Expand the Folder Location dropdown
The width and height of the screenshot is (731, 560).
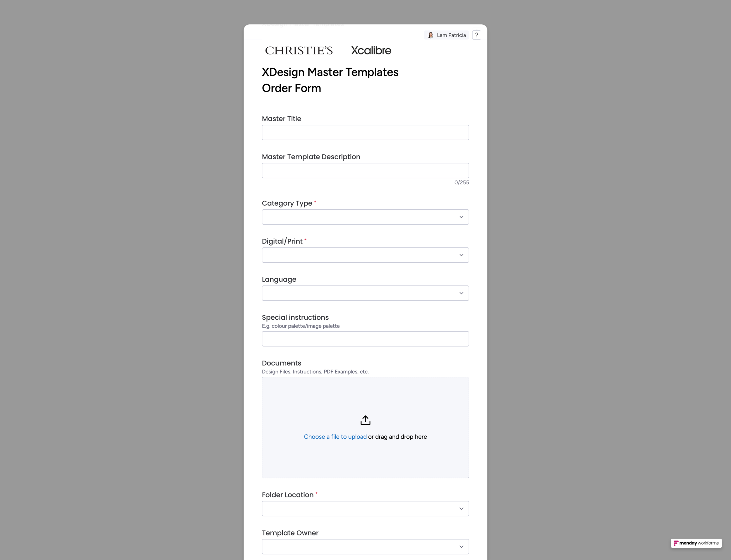tap(365, 509)
